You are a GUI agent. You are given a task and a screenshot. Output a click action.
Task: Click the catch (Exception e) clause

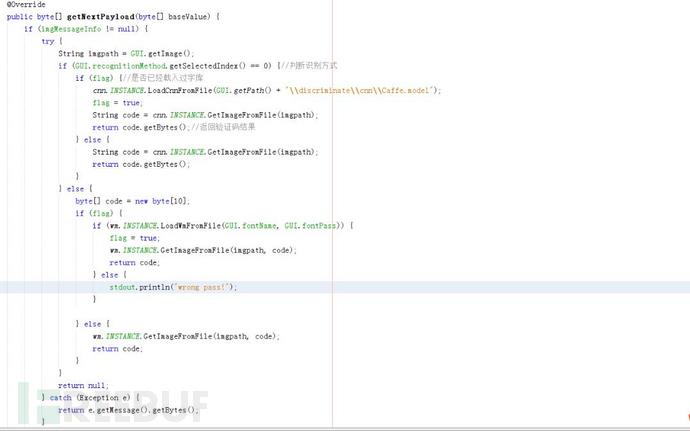[90, 398]
